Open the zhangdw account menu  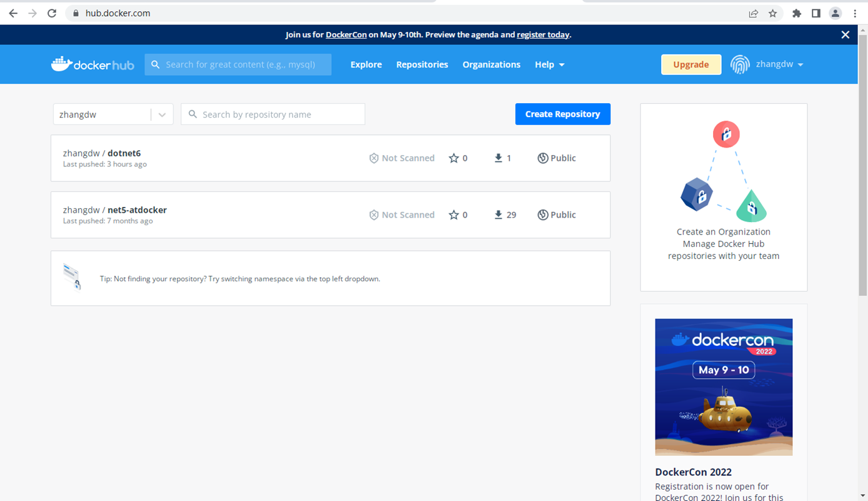click(779, 64)
